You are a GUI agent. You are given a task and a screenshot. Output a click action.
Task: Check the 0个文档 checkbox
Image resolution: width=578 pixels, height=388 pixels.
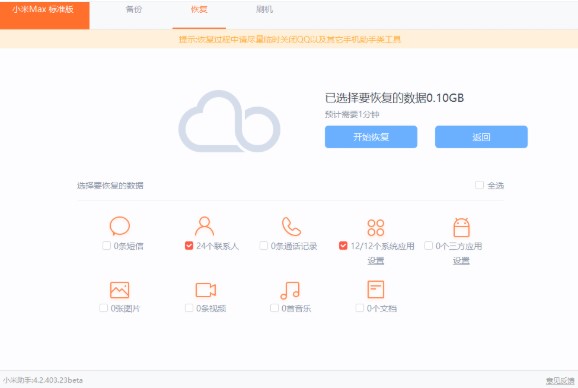tap(359, 308)
